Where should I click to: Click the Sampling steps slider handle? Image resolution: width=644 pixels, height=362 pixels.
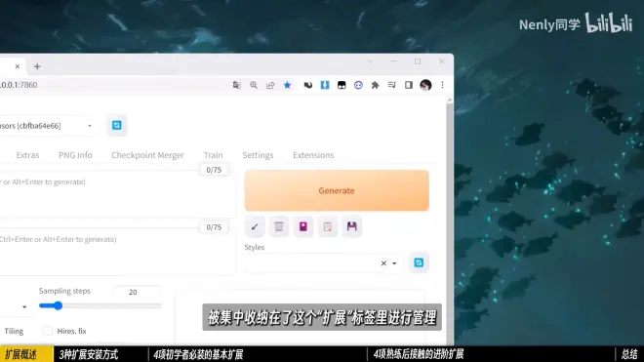point(58,305)
